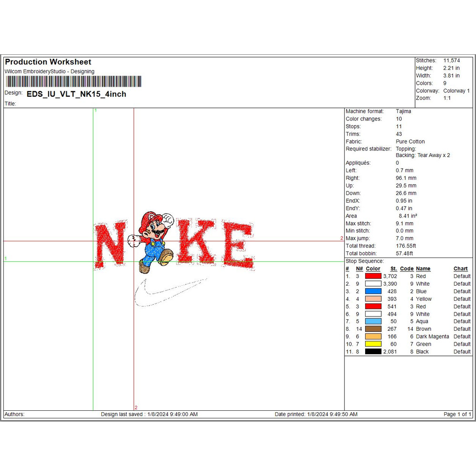Screen dimensions: 476x476
Task: Pick the aqua swatch in stop 7
Action: [x=373, y=321]
